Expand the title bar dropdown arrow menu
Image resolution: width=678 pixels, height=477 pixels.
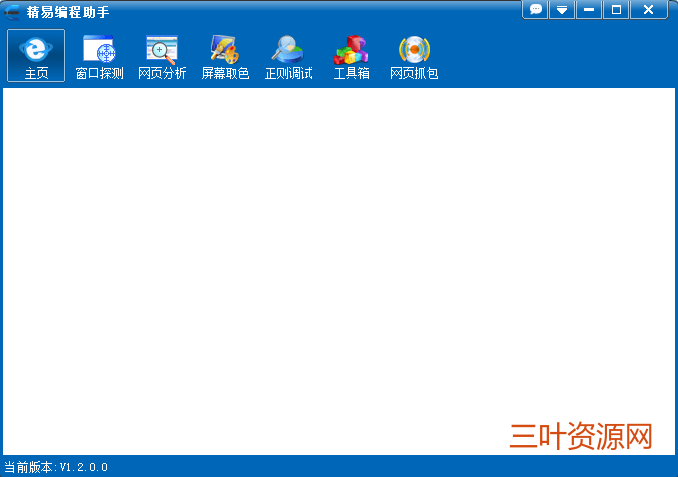562,9
